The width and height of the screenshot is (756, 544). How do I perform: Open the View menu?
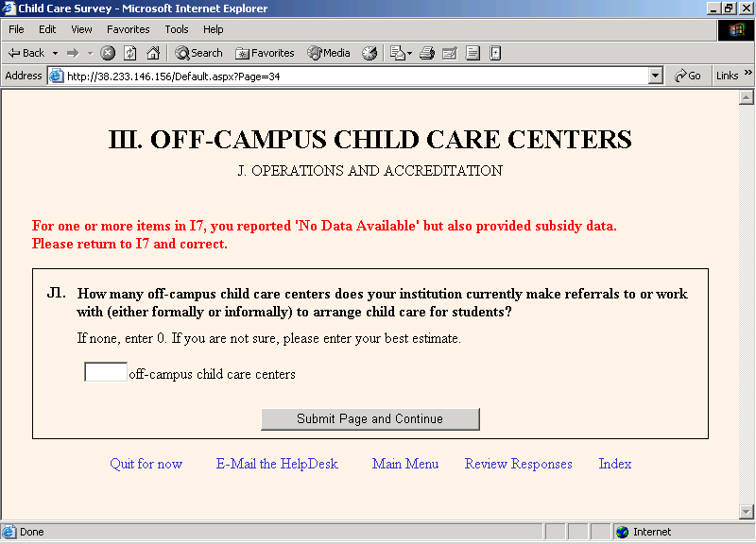pos(81,29)
